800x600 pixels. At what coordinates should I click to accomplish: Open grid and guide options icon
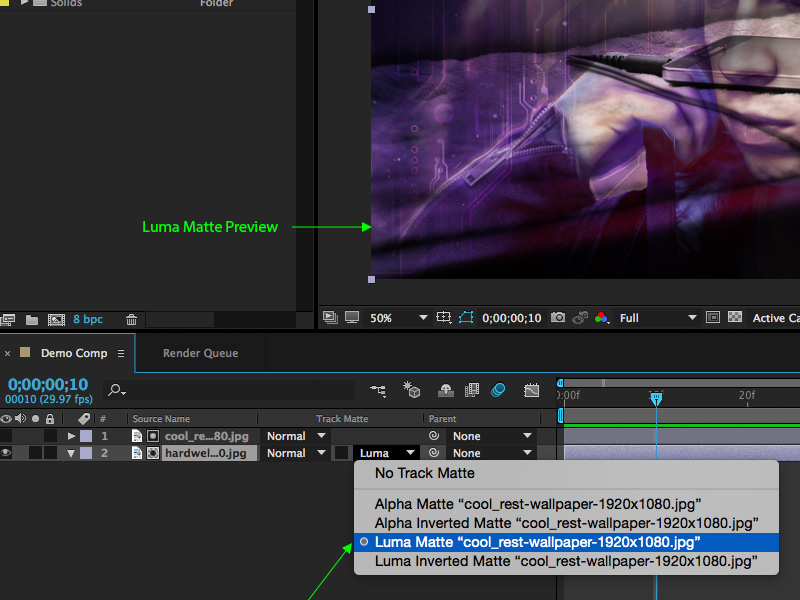pyautogui.click(x=443, y=317)
